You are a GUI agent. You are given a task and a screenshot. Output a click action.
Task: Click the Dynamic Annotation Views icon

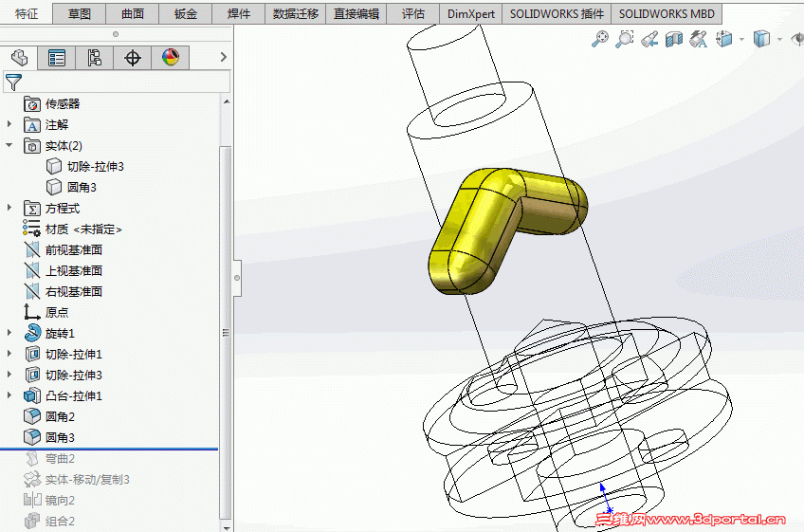point(699,39)
